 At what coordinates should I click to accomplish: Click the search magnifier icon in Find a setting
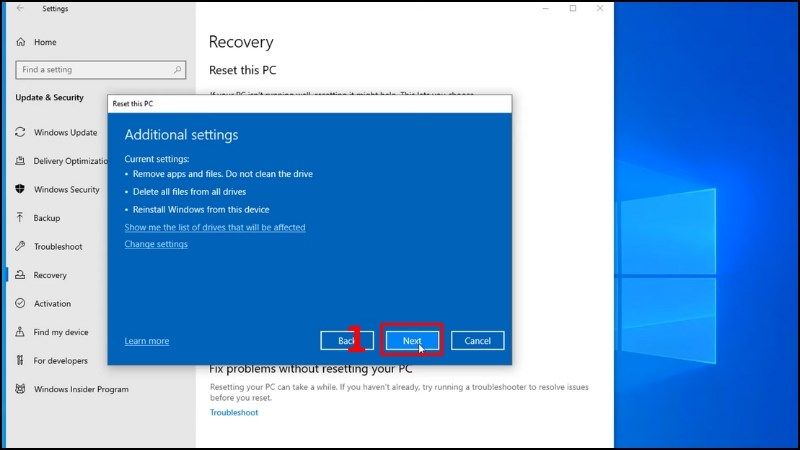tap(177, 69)
